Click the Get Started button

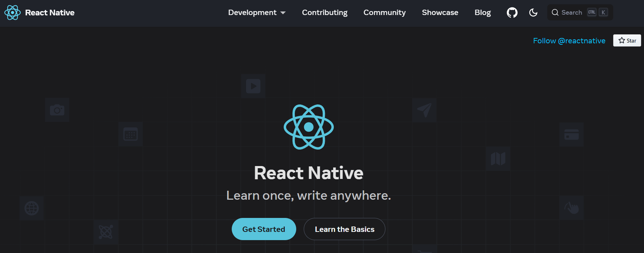click(264, 229)
